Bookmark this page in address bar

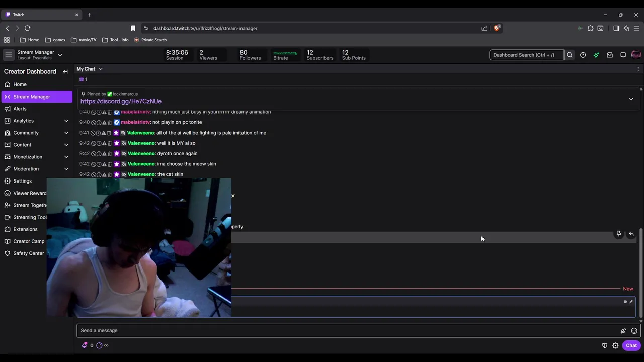[x=133, y=28]
